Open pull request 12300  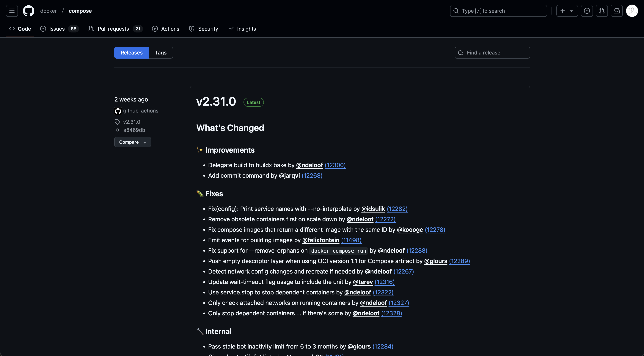click(335, 165)
